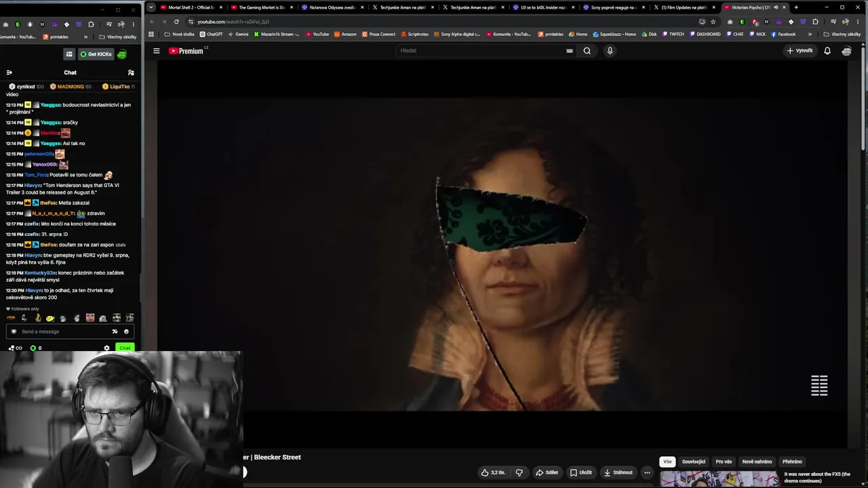Viewport: 868px width, 488px height.
Task: Click the green Chat send button
Action: (x=125, y=348)
